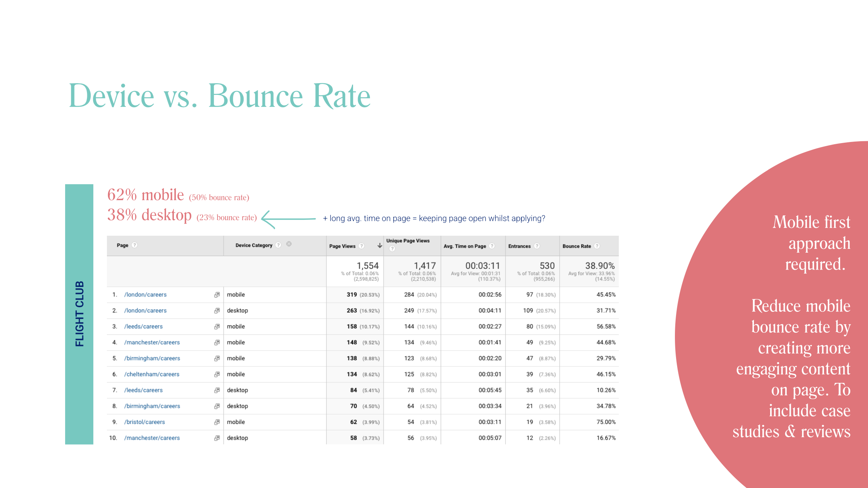Select the 10.26% bounce rate cell
868x488 pixels.
coord(606,390)
